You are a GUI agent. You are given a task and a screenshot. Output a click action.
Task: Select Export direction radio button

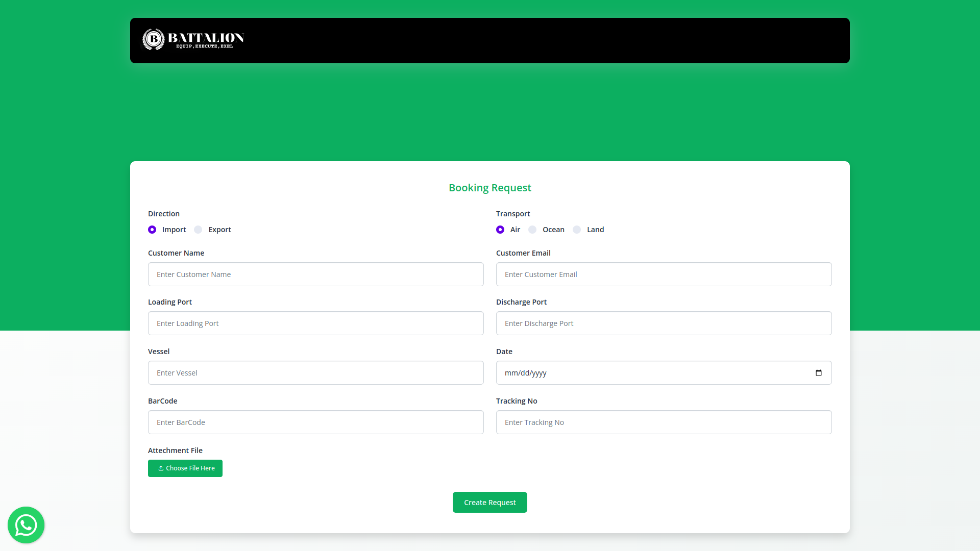[198, 230]
